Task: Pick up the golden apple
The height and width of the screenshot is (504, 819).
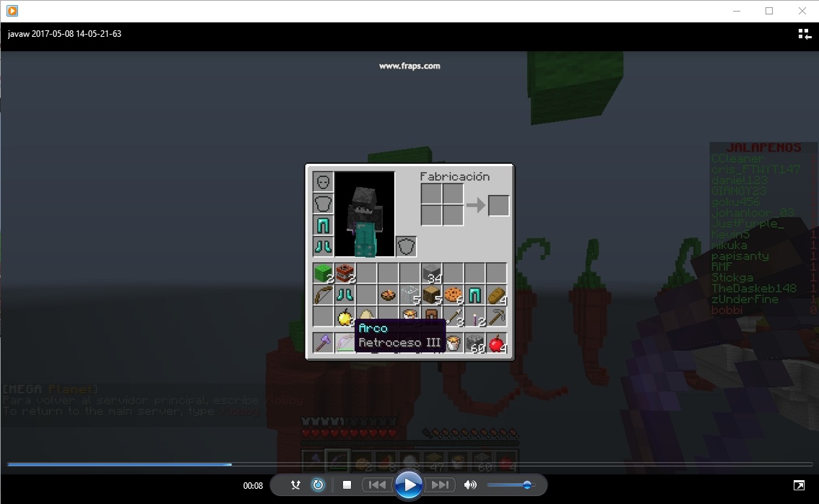Action: tap(344, 316)
